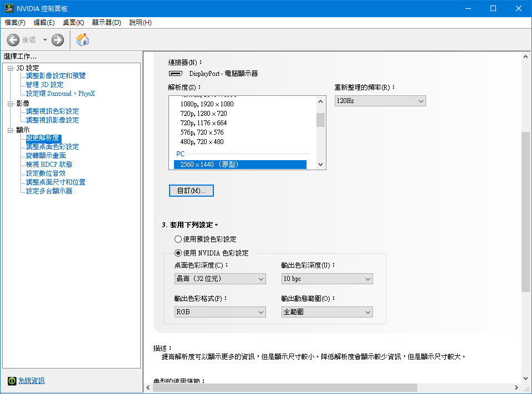Select 使用預設色彩設定 radio button

[x=178, y=239]
